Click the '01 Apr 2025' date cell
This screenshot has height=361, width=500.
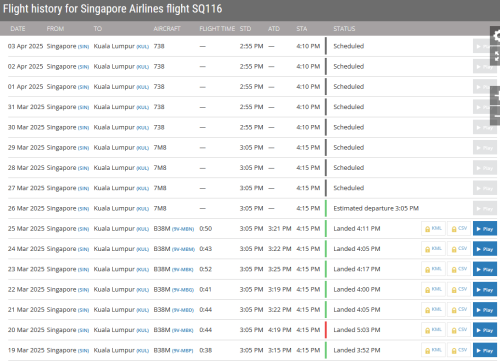click(25, 86)
